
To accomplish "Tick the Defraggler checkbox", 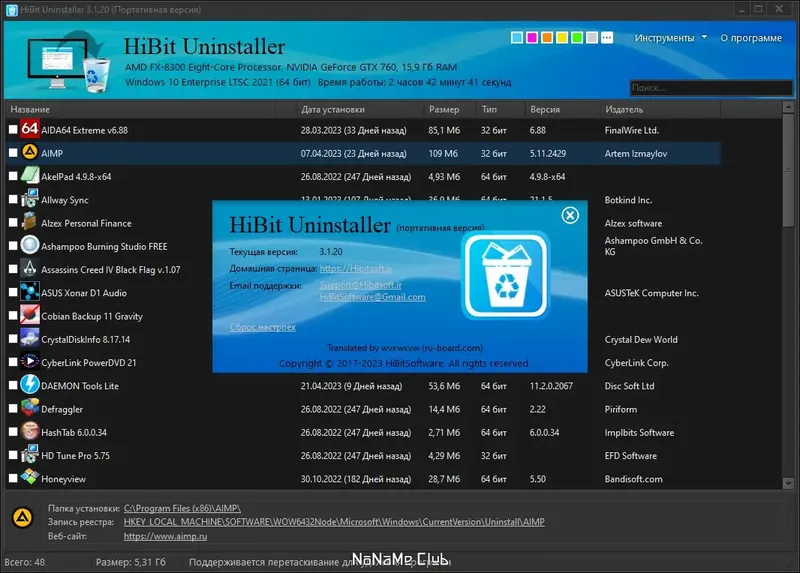I will [13, 408].
